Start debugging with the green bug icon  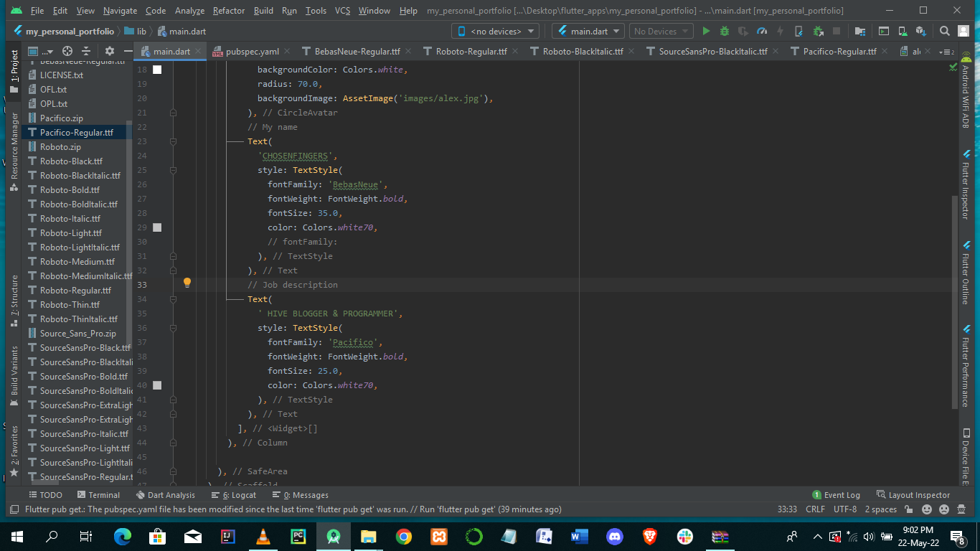click(x=725, y=32)
